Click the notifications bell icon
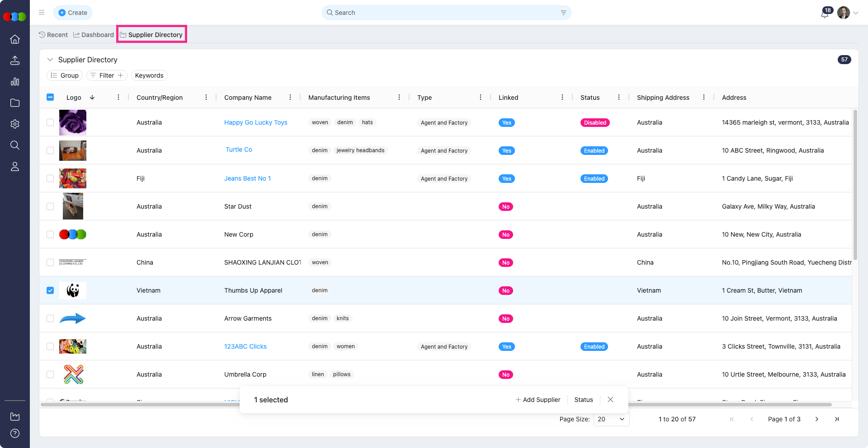This screenshot has width=868, height=448. pos(825,14)
